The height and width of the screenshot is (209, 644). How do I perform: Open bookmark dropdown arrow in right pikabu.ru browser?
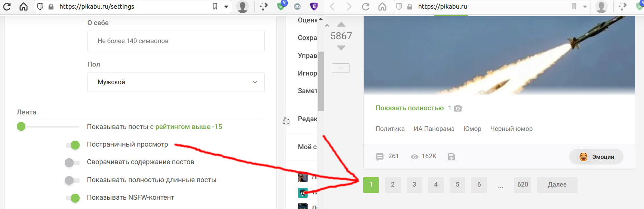(585, 7)
